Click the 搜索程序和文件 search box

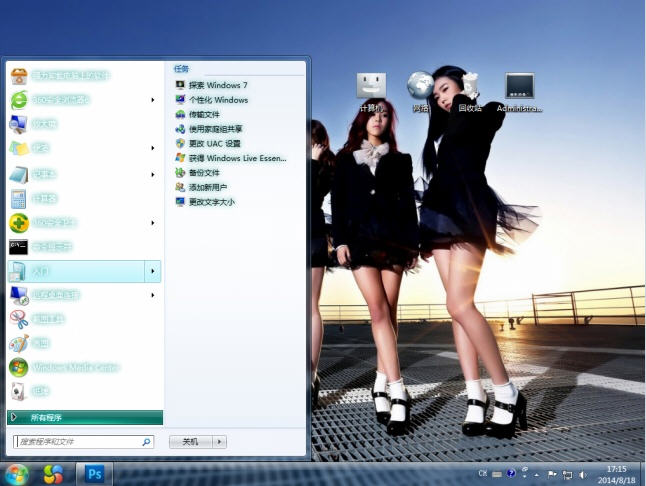pos(78,441)
